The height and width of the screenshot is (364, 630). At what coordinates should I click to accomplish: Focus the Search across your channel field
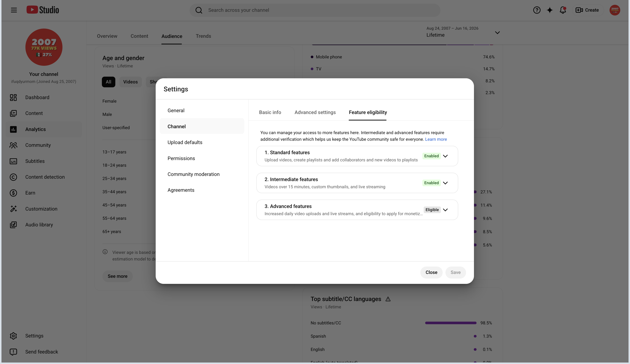click(x=315, y=10)
